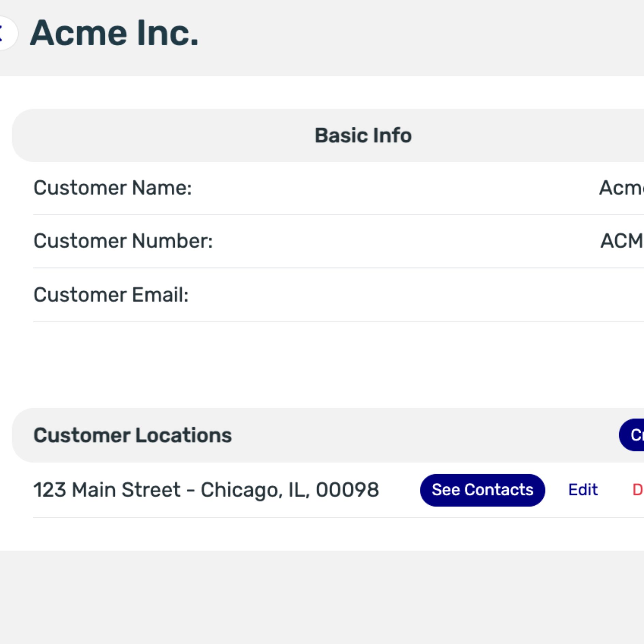This screenshot has height=644, width=644.
Task: Click the circular back icon beside Acme Inc.
Action: point(3,32)
